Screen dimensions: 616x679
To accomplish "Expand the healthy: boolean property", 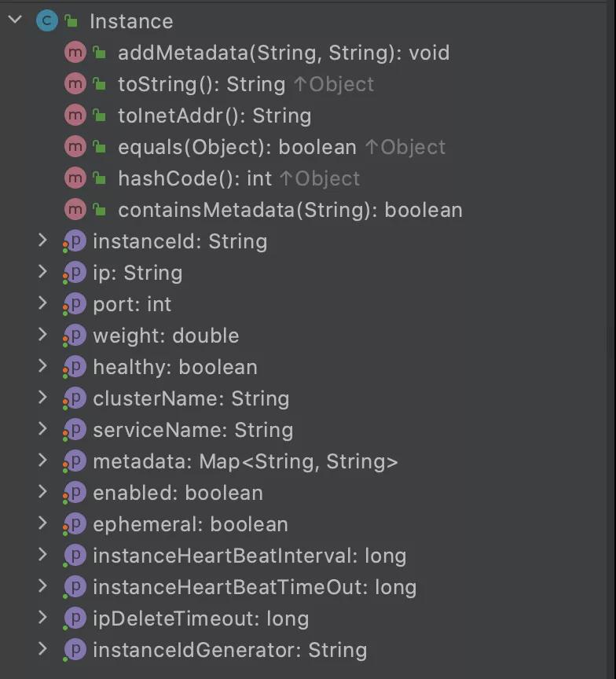I will tap(43, 367).
